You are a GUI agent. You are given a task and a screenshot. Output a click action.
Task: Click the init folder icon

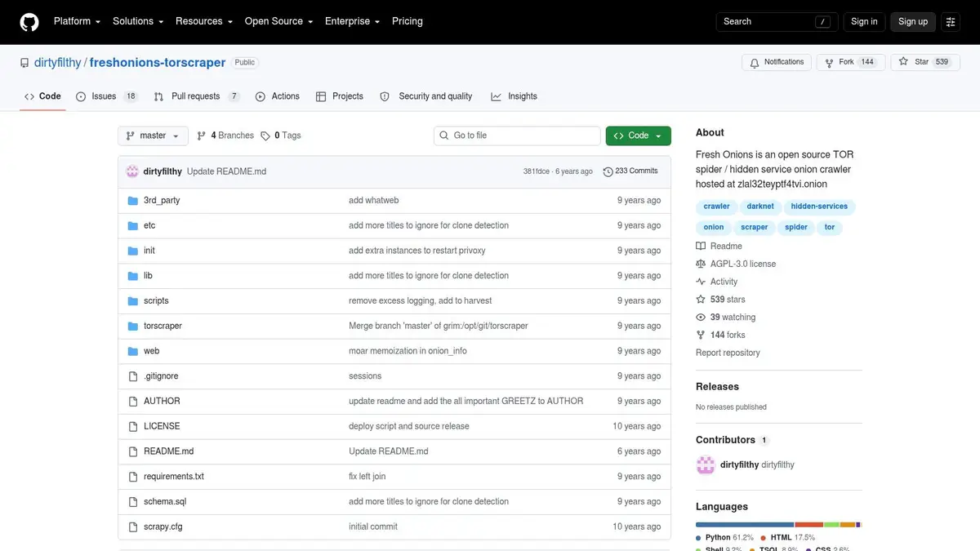coord(133,251)
